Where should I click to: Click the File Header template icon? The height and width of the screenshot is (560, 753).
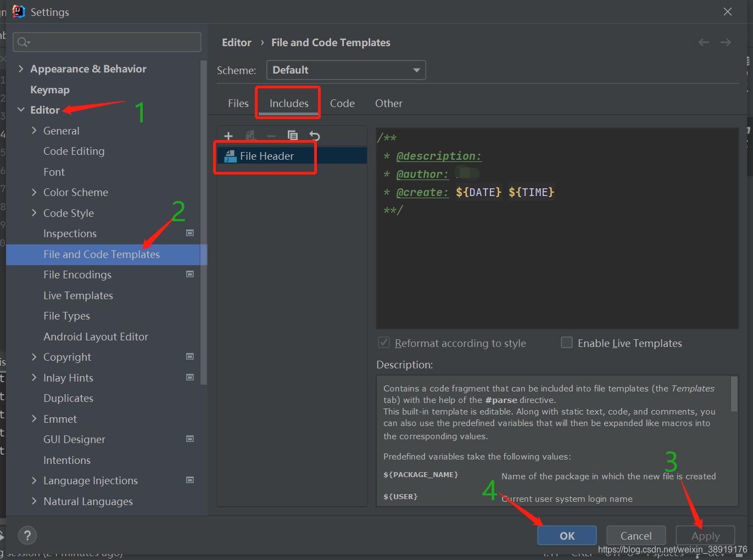coord(230,156)
